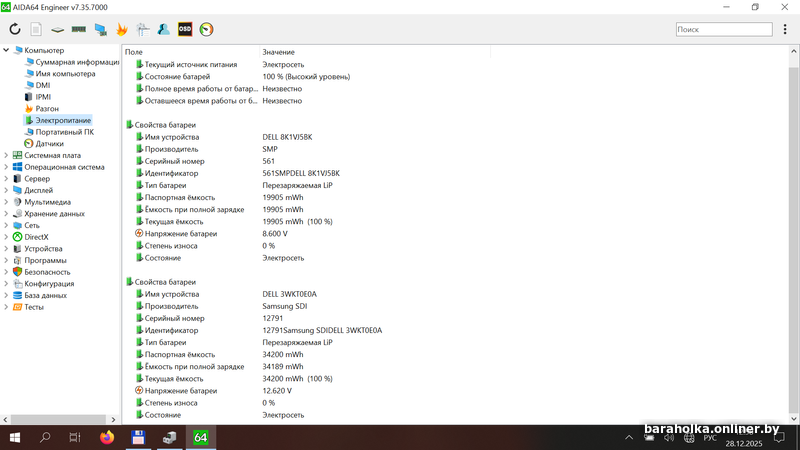Expand the Дисплей node
Image resolution: width=800 pixels, height=450 pixels.
6,190
